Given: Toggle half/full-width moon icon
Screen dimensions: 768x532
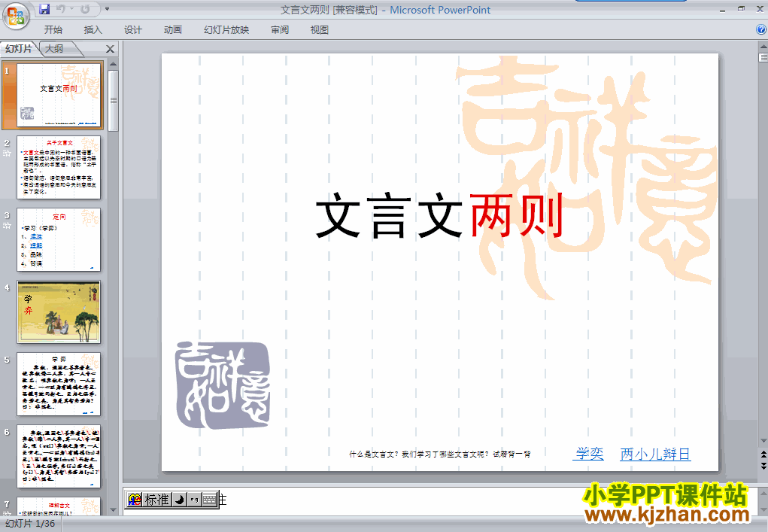Looking at the screenshot, I should 180,500.
